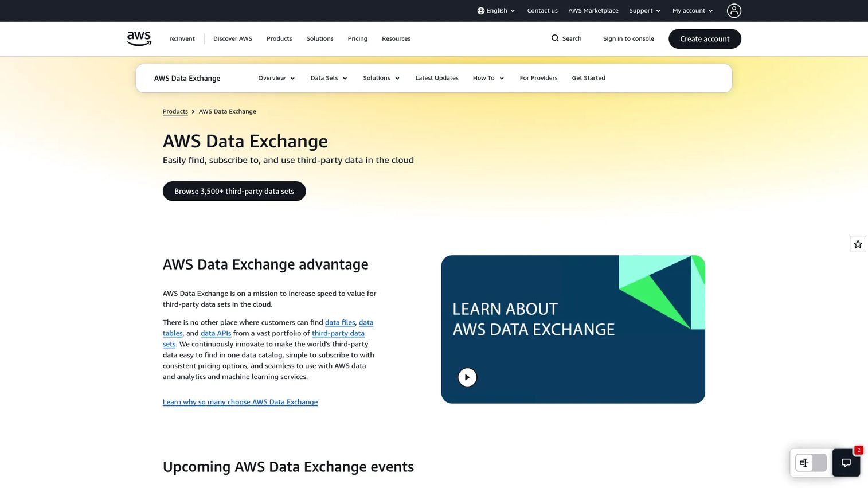Open the For Providers tab

538,78
